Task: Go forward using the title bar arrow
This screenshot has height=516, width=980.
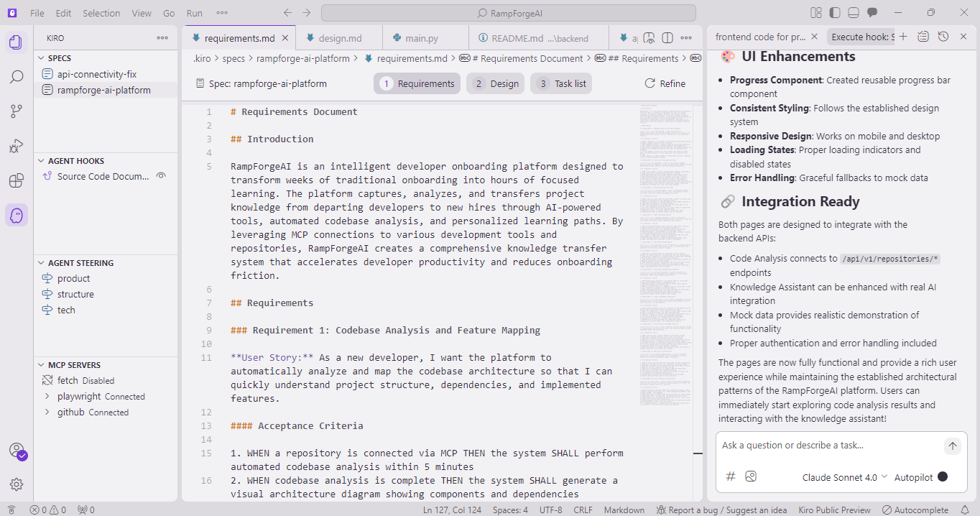Action: pos(307,13)
